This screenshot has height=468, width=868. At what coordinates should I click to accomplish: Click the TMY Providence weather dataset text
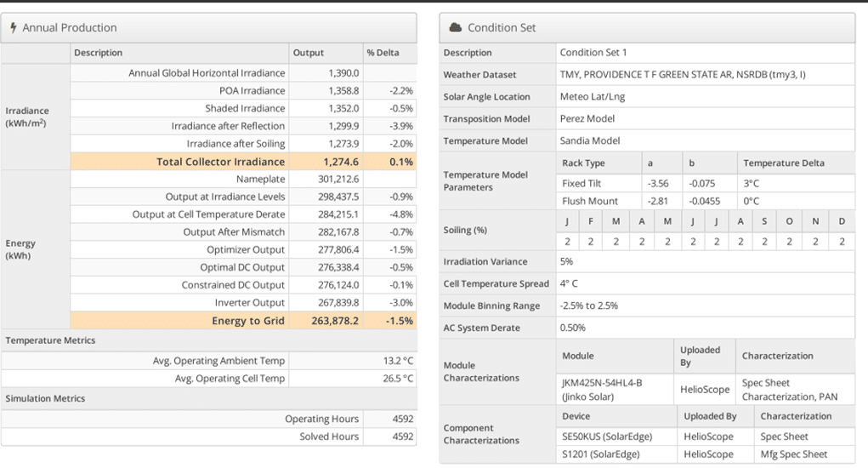(682, 75)
